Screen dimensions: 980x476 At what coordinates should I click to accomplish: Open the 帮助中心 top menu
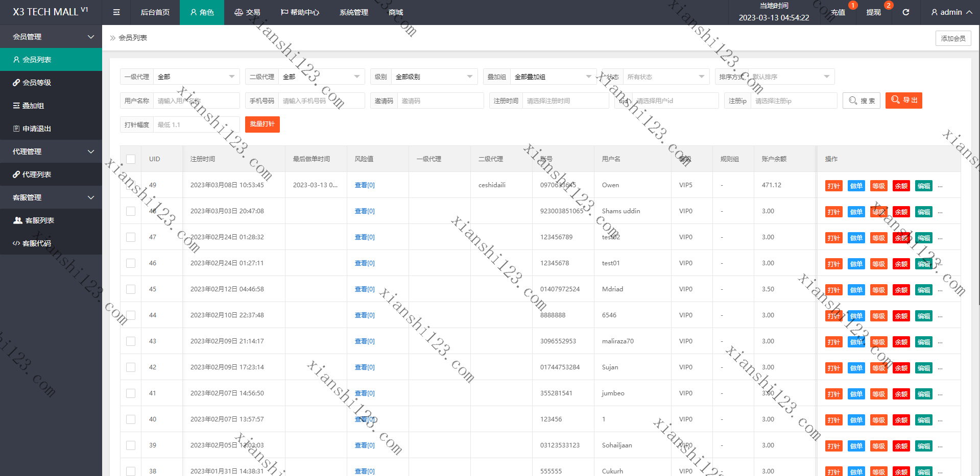point(300,12)
